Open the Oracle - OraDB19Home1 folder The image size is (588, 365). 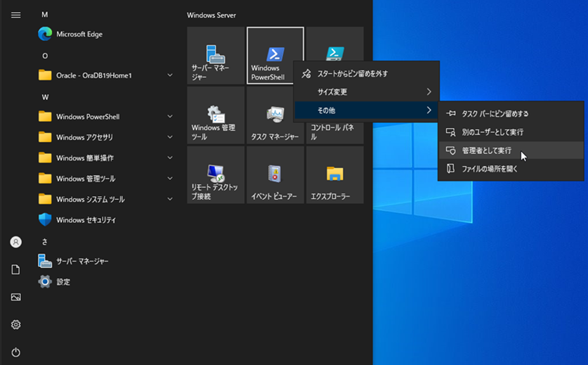point(106,75)
